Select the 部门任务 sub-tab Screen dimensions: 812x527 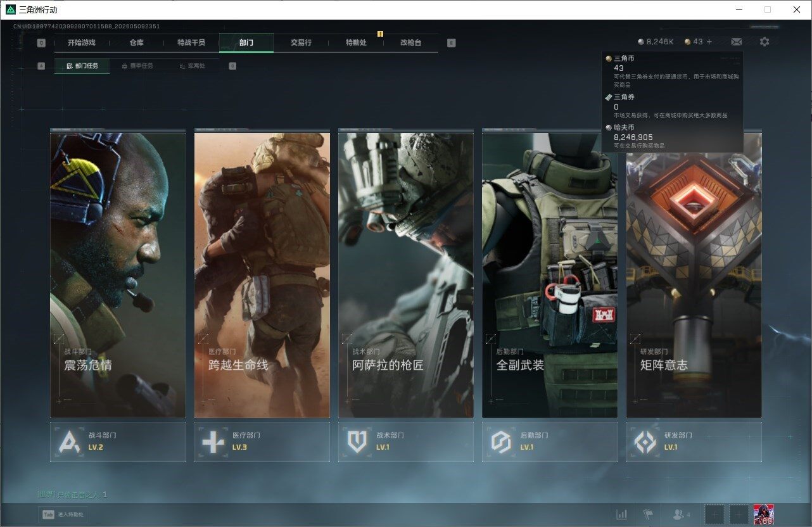click(82, 66)
